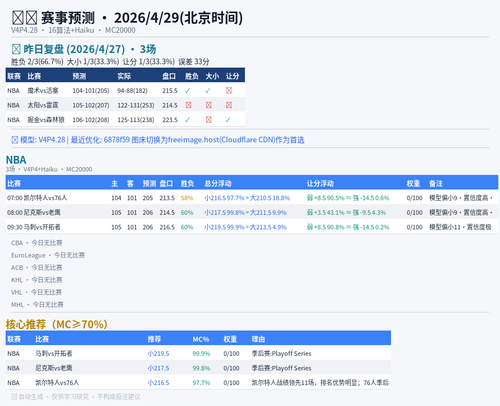Click the 让分浮动 column header
The image size is (500, 406).
pos(320,183)
